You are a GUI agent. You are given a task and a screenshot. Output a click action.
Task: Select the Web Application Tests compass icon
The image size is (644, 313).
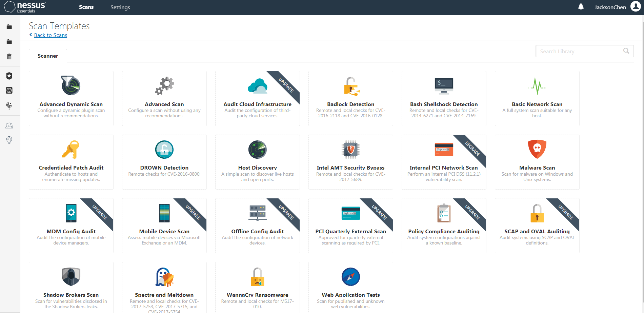click(351, 277)
